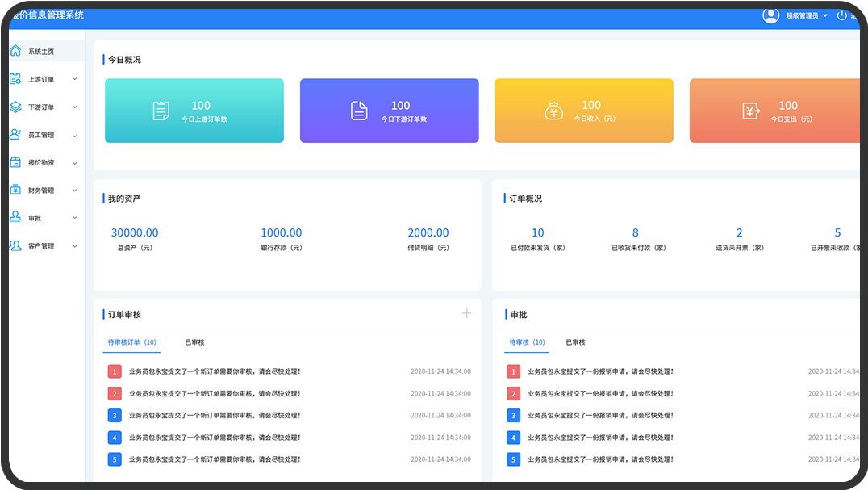Click the 已付款未发货 count 10
The image size is (868, 490).
(538, 232)
